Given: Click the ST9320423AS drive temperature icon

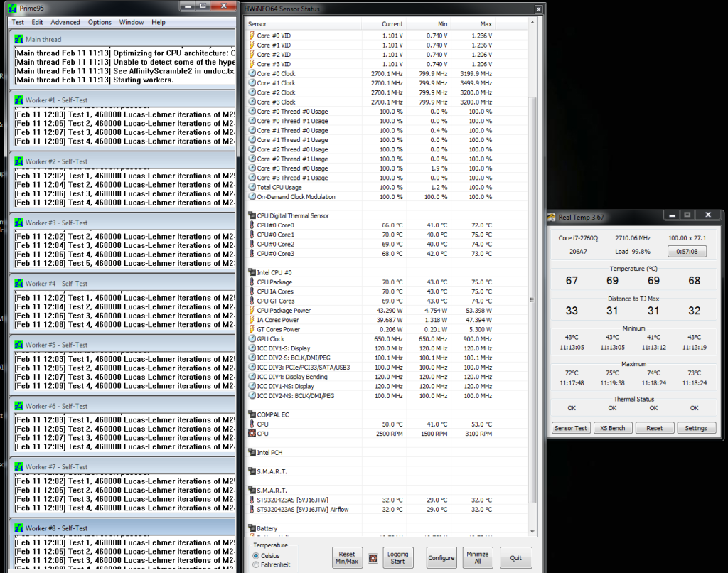Looking at the screenshot, I should point(250,500).
